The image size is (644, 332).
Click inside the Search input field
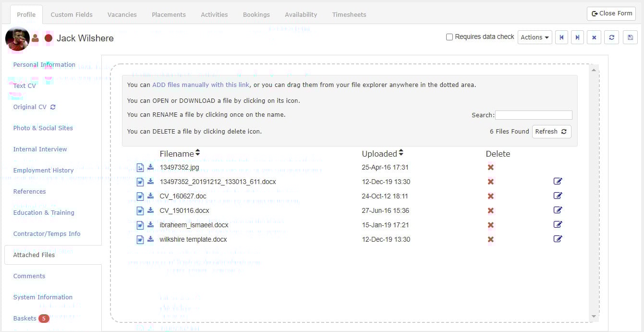pos(533,115)
